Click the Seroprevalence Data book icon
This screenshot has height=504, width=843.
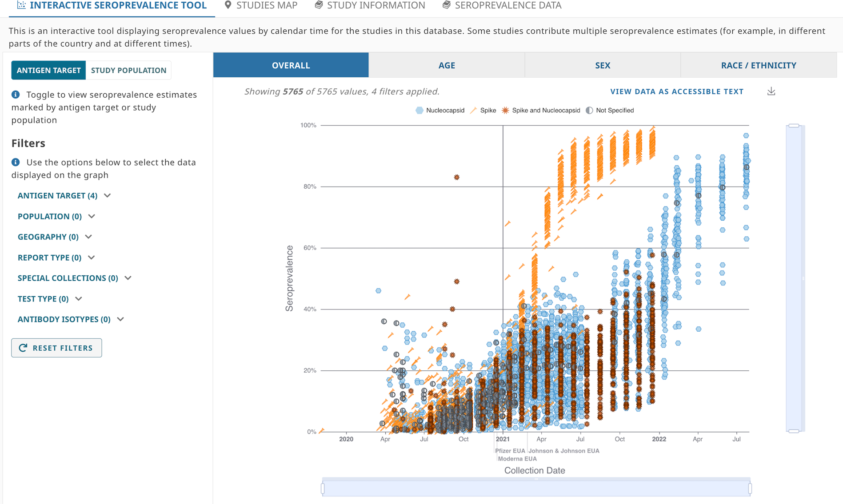(x=447, y=5)
